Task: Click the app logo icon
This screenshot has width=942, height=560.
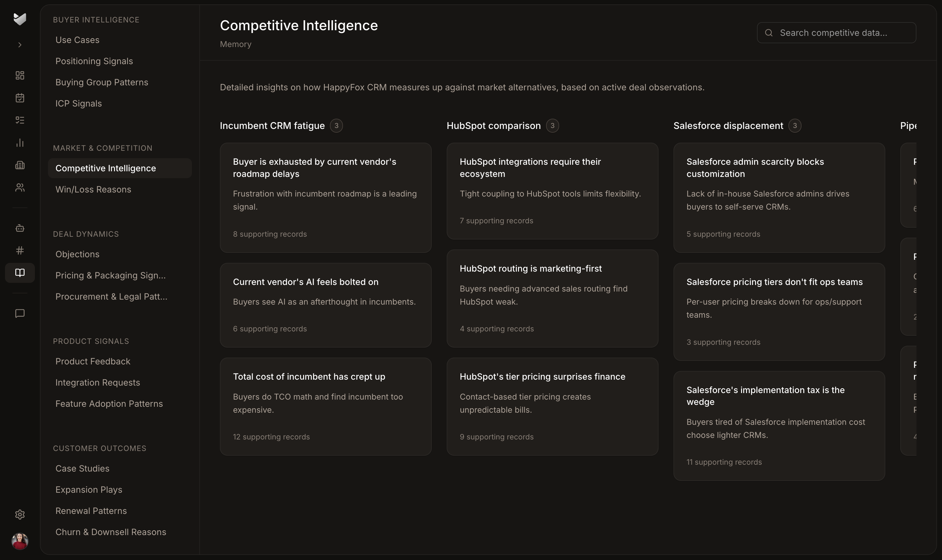Action: tap(20, 19)
